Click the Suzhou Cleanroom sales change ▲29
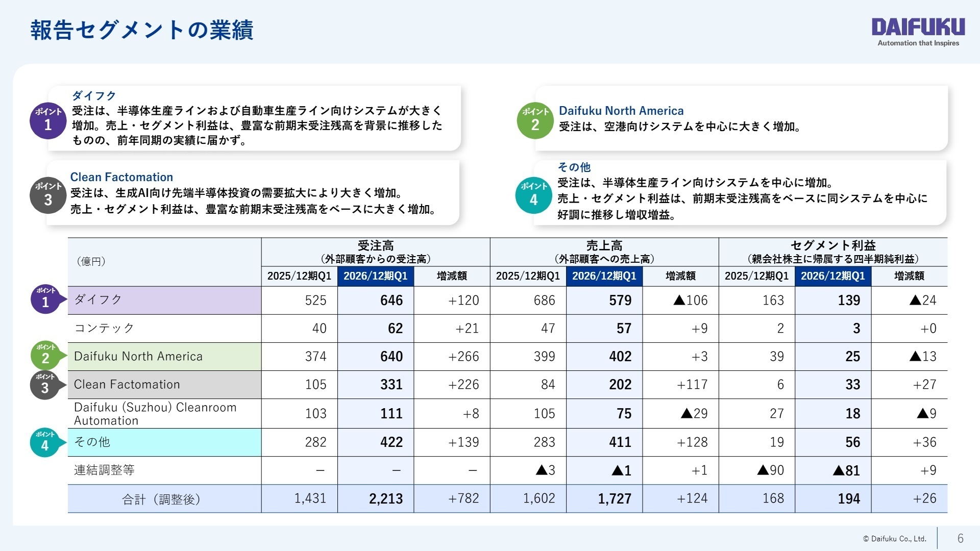 [x=694, y=413]
